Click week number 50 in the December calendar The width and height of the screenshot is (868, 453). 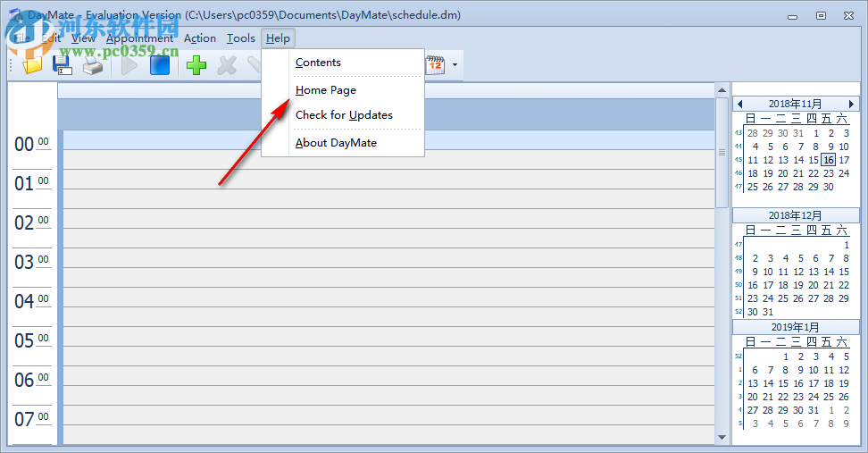coord(738,285)
